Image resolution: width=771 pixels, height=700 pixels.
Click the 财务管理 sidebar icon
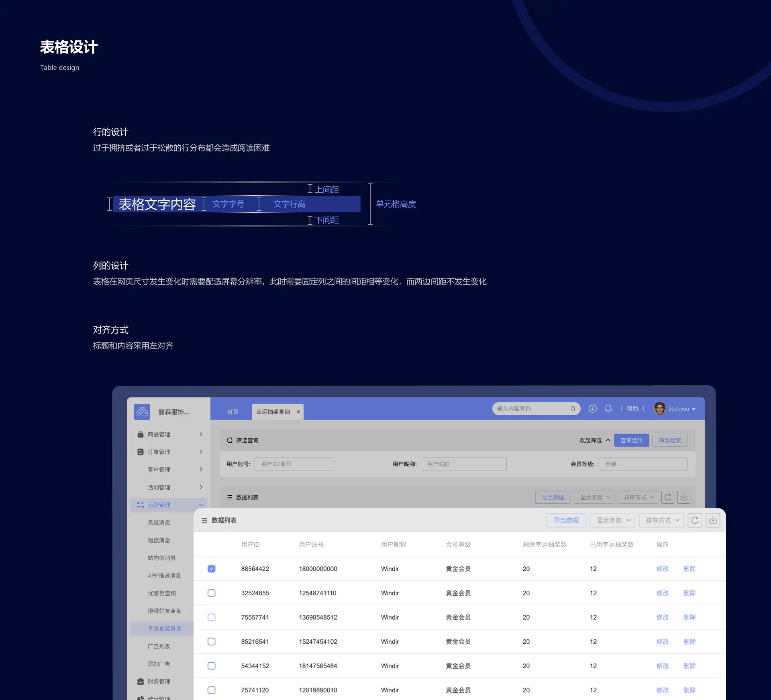point(141,682)
